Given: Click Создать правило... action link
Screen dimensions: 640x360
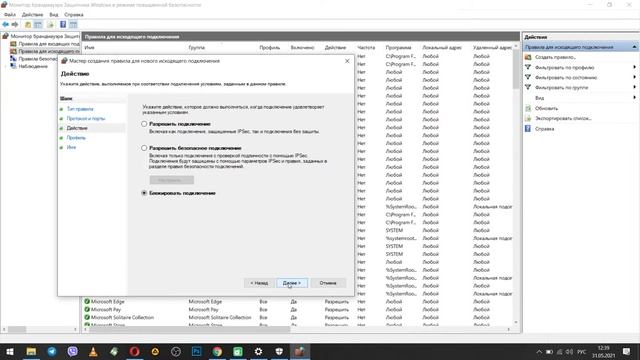Looking at the screenshot, I should (555, 57).
